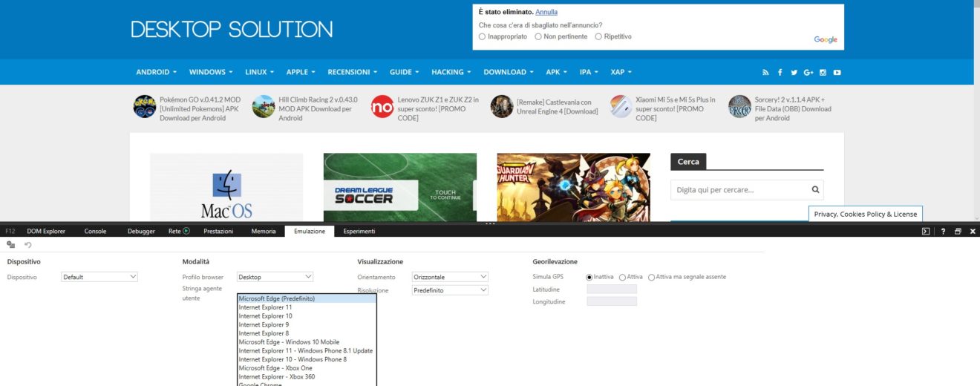Expand the WINDOWS nav menu

pyautogui.click(x=211, y=72)
